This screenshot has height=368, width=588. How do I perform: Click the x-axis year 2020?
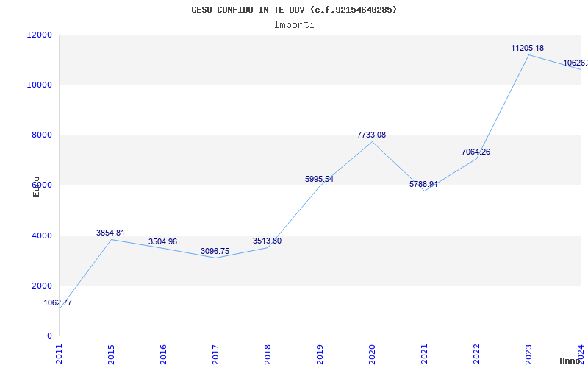coord(372,354)
